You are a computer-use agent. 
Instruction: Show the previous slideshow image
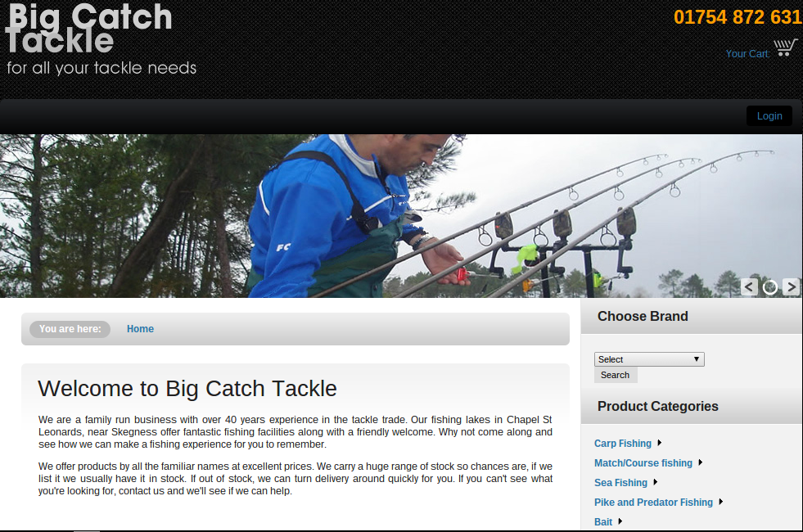coord(749,286)
